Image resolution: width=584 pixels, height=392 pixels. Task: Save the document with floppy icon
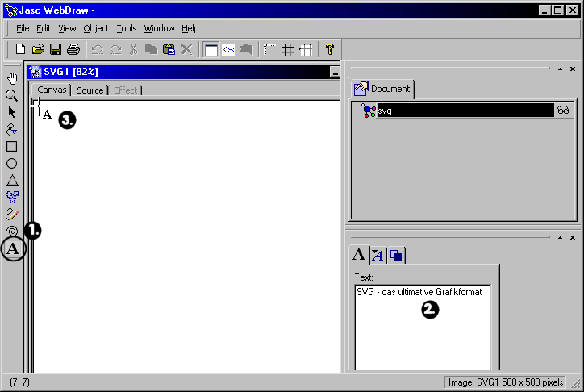click(56, 49)
